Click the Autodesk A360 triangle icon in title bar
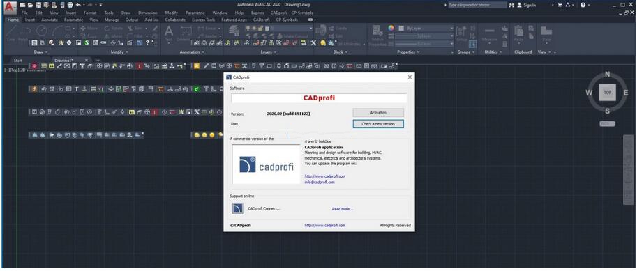The height and width of the screenshot is (271, 644). [569, 5]
